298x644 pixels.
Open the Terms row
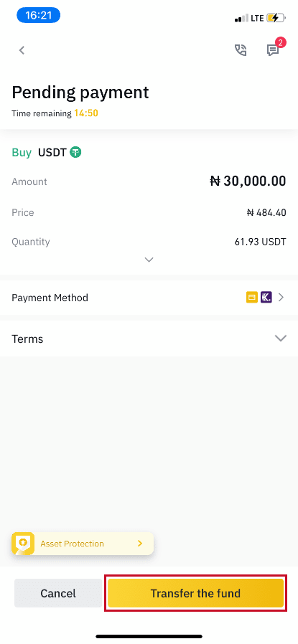click(x=149, y=338)
